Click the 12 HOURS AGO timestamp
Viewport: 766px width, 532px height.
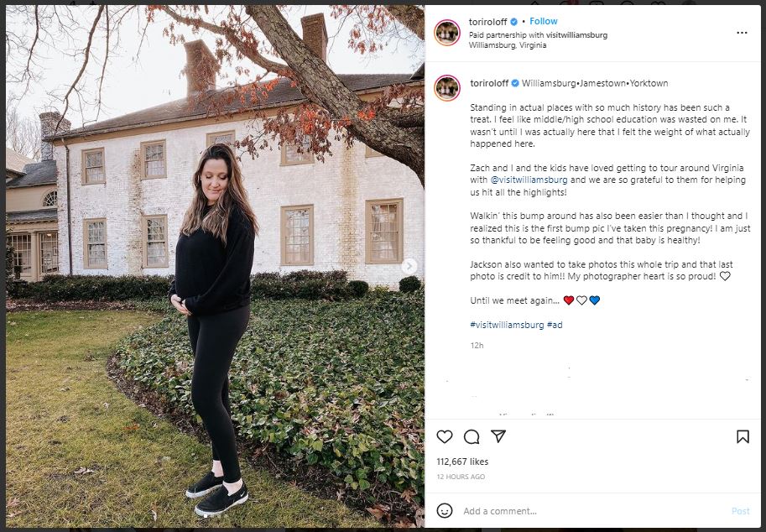click(461, 477)
